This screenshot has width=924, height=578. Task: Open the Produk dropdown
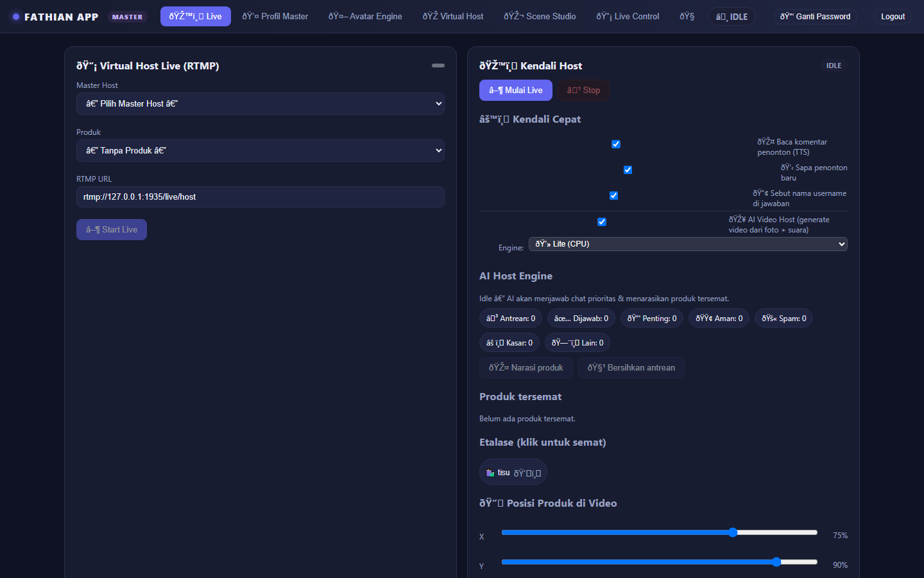tap(261, 150)
